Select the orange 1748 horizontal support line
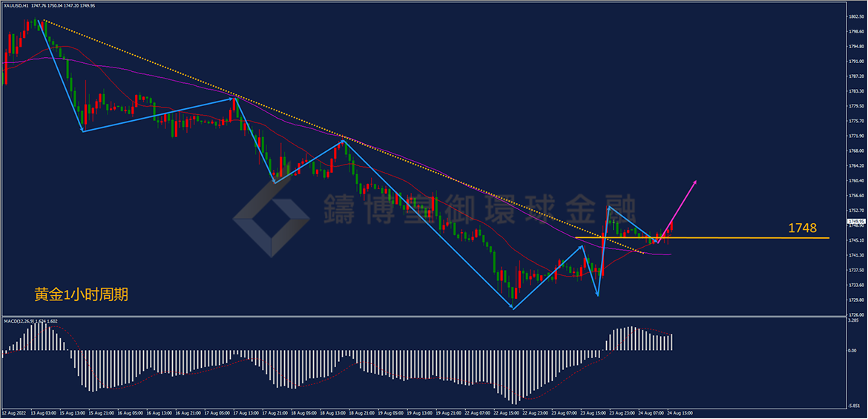The height and width of the screenshot is (419, 868). [702, 238]
